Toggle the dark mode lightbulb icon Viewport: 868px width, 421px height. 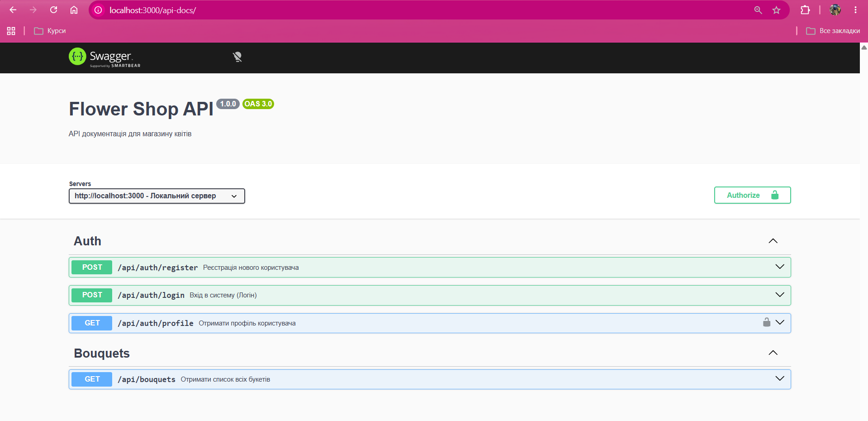pos(237,57)
